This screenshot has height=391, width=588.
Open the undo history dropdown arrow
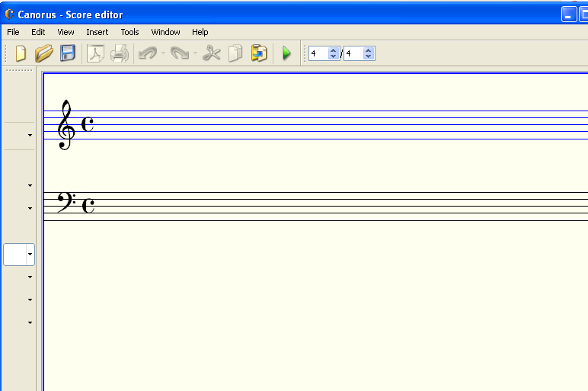click(x=163, y=53)
